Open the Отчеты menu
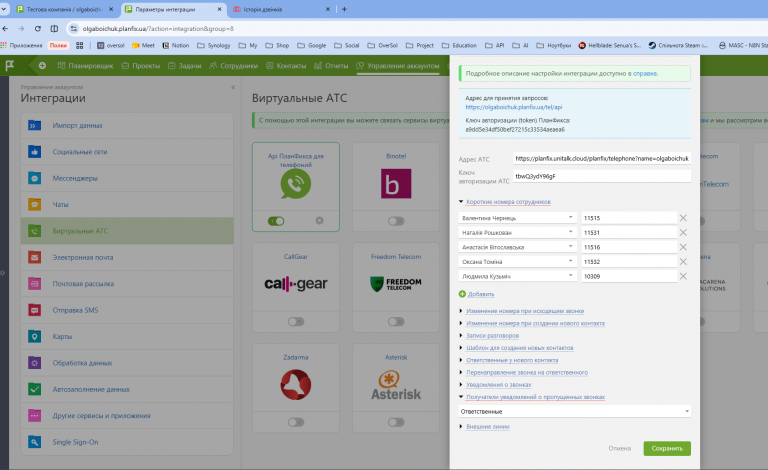Screen dimensions: 768x470 (331, 66)
